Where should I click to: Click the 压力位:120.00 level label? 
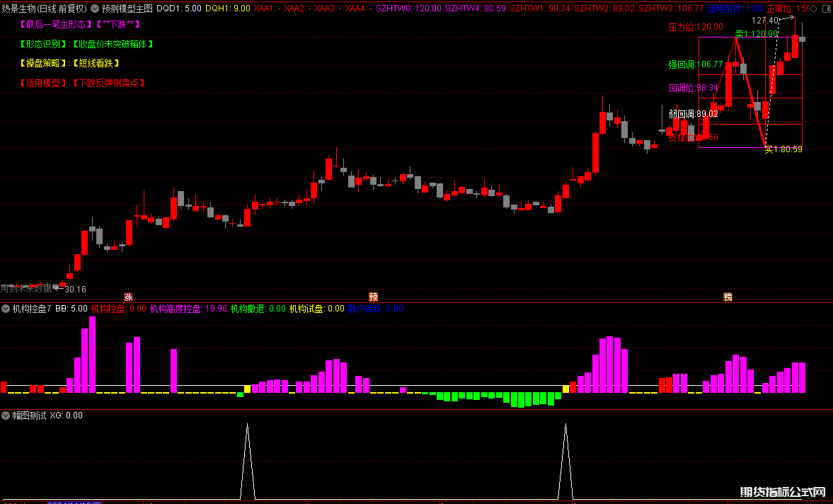click(696, 27)
